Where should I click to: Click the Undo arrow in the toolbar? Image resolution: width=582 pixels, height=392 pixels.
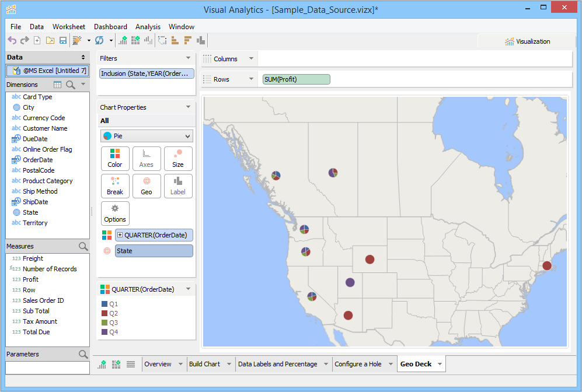[x=12, y=40]
